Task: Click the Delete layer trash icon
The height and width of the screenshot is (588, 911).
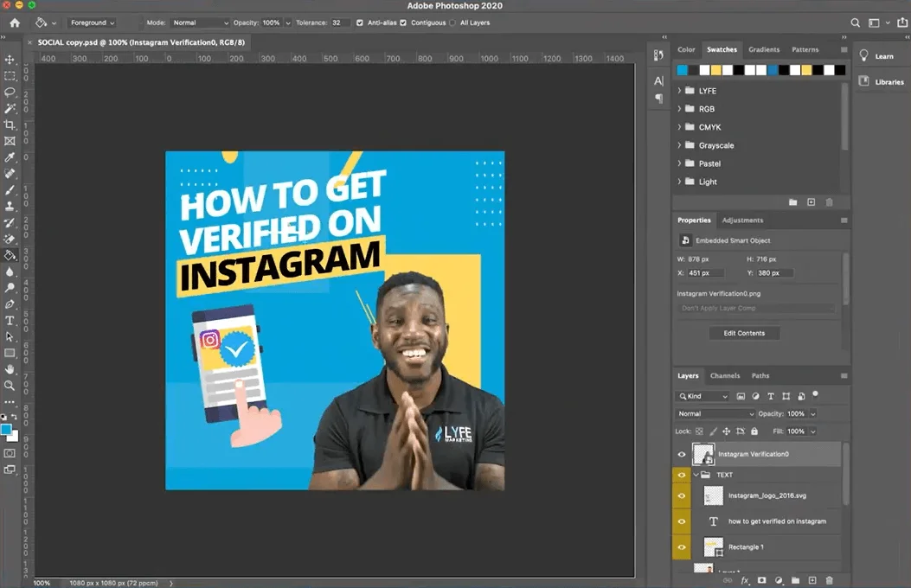Action: [x=829, y=580]
